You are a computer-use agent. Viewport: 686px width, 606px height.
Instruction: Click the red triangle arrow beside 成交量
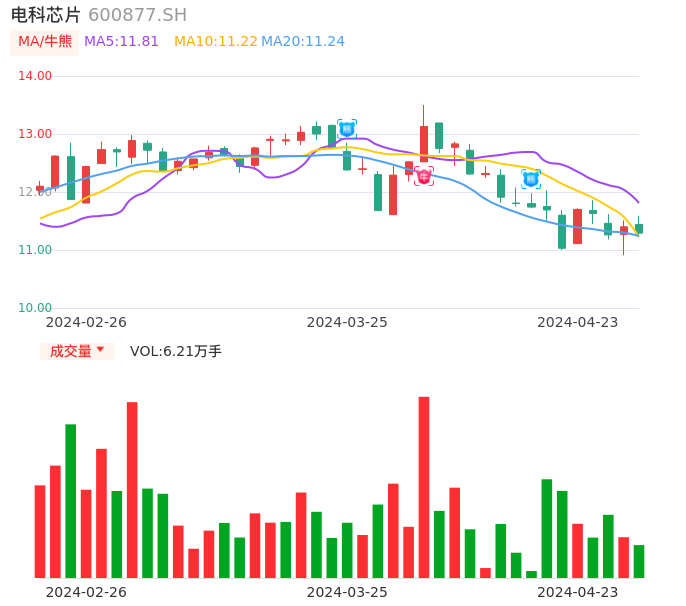[x=100, y=350]
